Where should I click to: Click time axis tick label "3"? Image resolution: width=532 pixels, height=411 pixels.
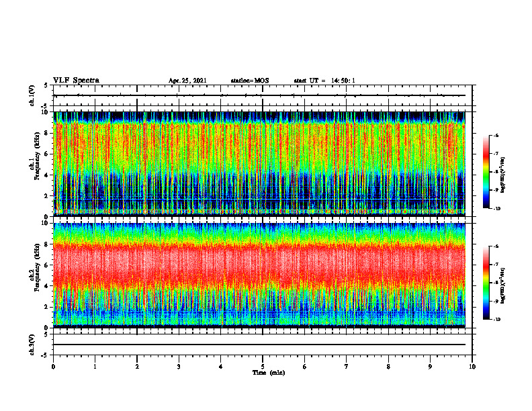pos(179,367)
